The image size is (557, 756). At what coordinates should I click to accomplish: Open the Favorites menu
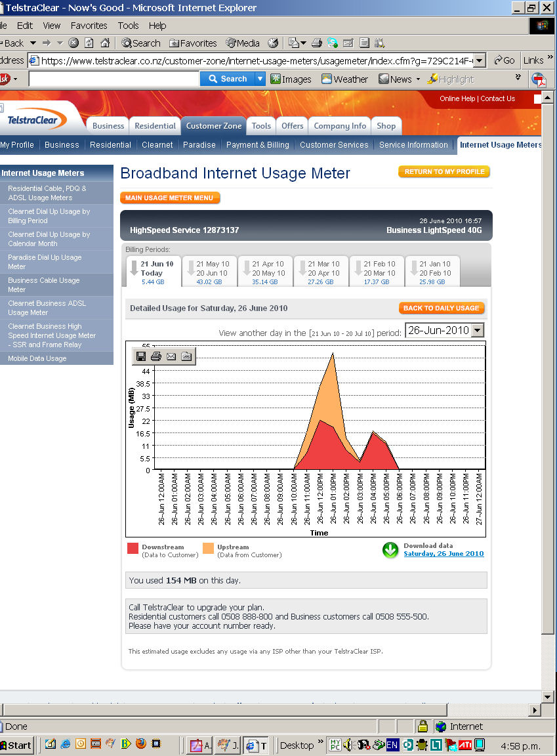[89, 26]
